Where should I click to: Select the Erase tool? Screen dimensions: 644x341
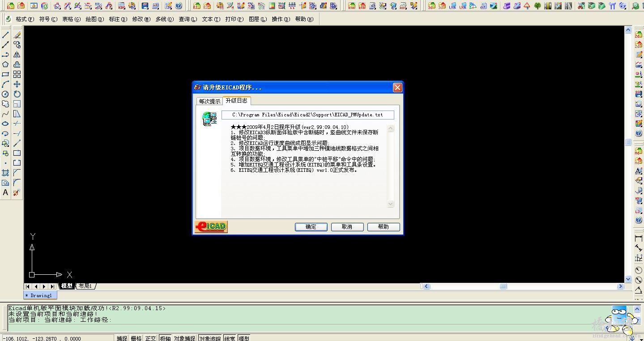click(x=17, y=35)
